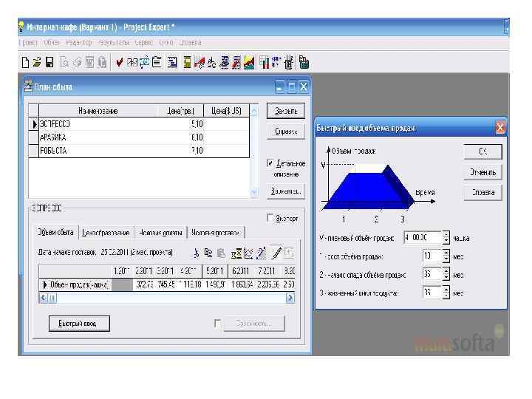532x399 pixels.
Task: Click the Save diskette toolbar icon
Action: [x=50, y=62]
